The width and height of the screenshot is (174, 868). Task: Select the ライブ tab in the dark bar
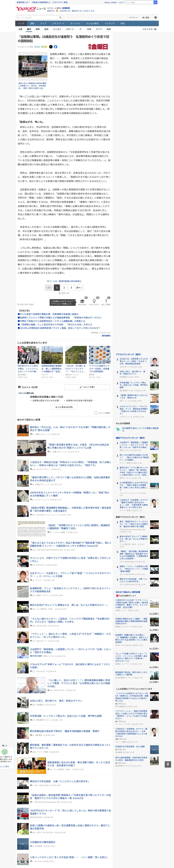click(43, 24)
